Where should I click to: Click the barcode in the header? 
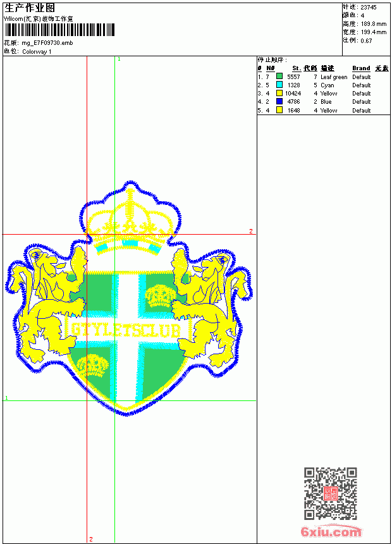point(59,30)
